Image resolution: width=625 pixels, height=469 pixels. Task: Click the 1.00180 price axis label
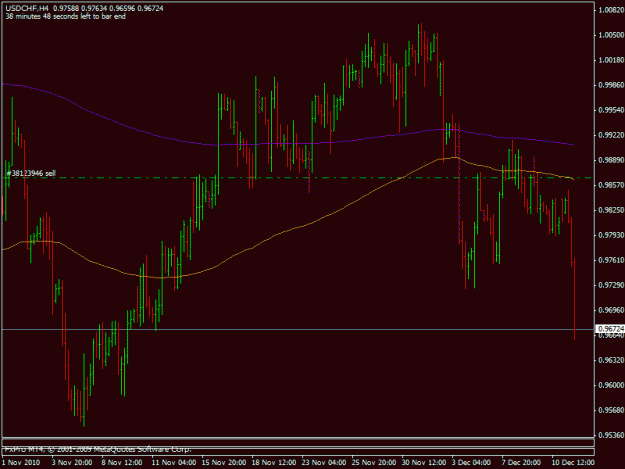[x=611, y=60]
